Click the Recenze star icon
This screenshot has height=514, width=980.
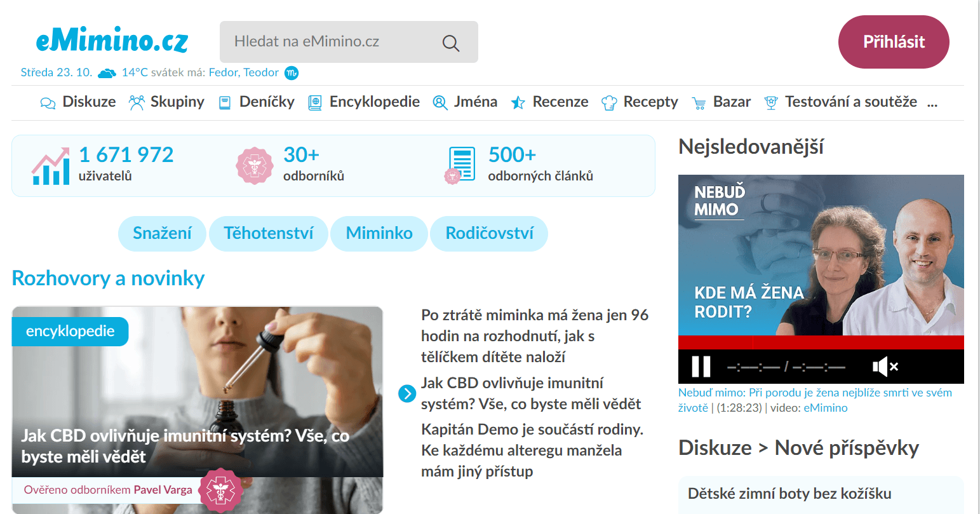tap(518, 103)
